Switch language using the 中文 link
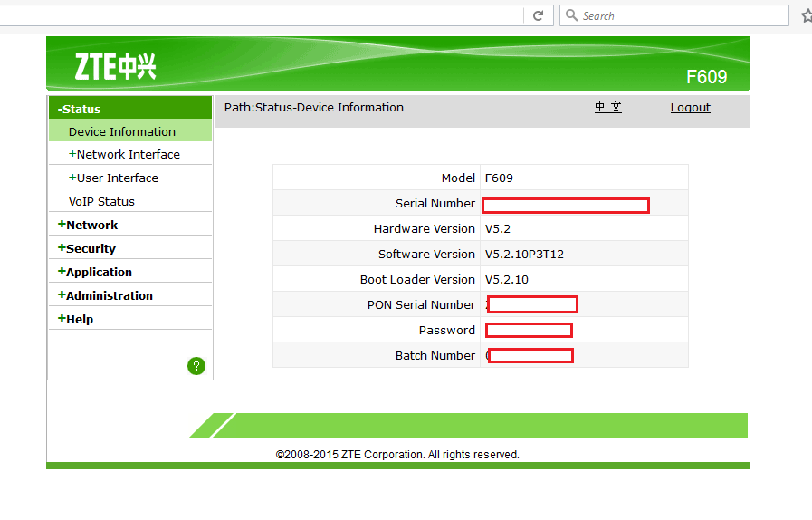Image resolution: width=812 pixels, height=520 pixels. click(608, 107)
